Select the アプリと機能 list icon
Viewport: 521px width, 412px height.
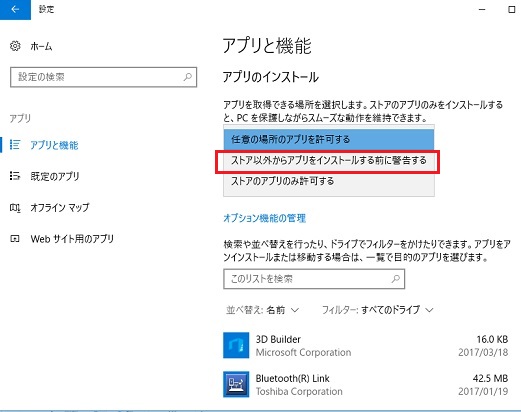point(15,145)
